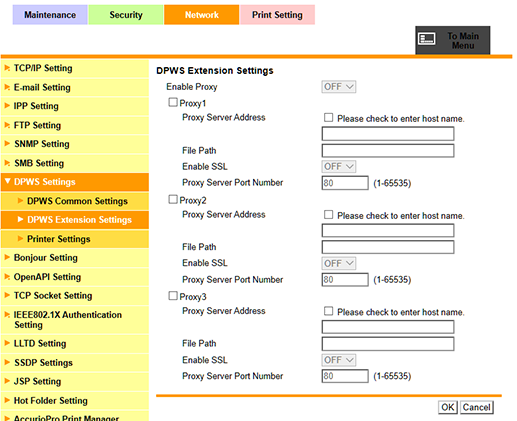Tick the Proxy1 enter host name checkbox
517x421 pixels.
(328, 117)
